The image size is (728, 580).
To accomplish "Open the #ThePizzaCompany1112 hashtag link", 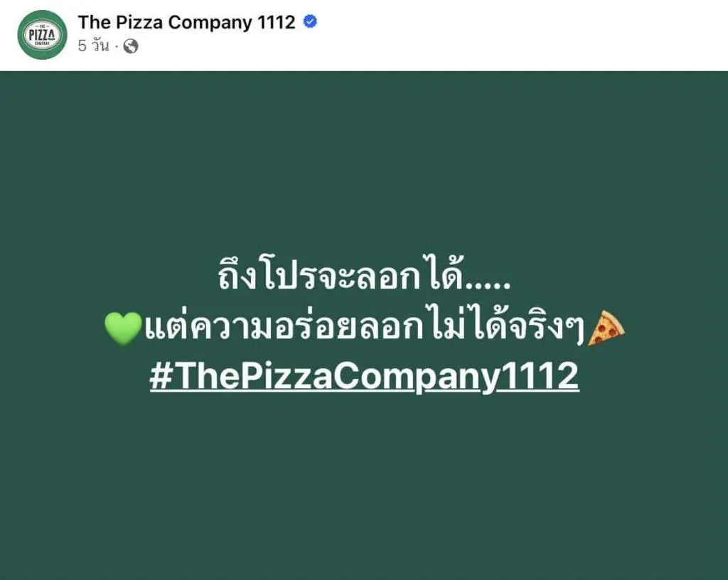I will 365,375.
